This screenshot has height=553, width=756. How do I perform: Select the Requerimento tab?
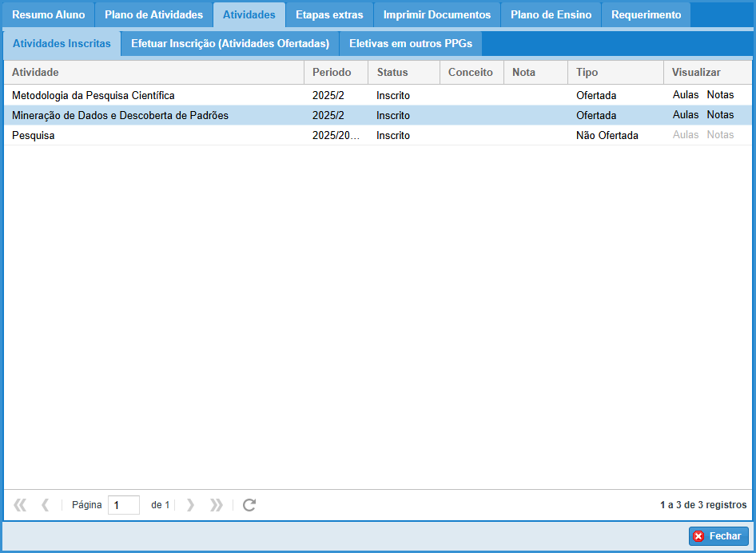[646, 15]
